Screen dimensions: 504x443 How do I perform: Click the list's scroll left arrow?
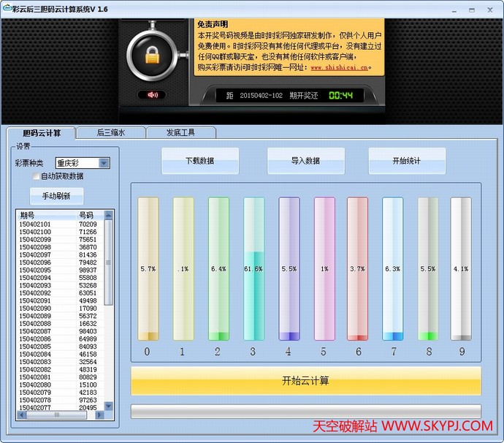20,415
